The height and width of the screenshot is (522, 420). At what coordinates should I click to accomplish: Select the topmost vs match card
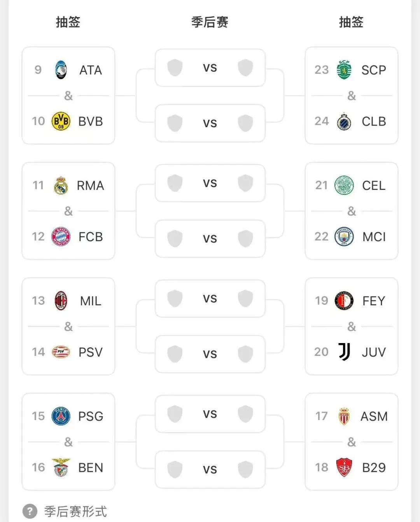210,68
